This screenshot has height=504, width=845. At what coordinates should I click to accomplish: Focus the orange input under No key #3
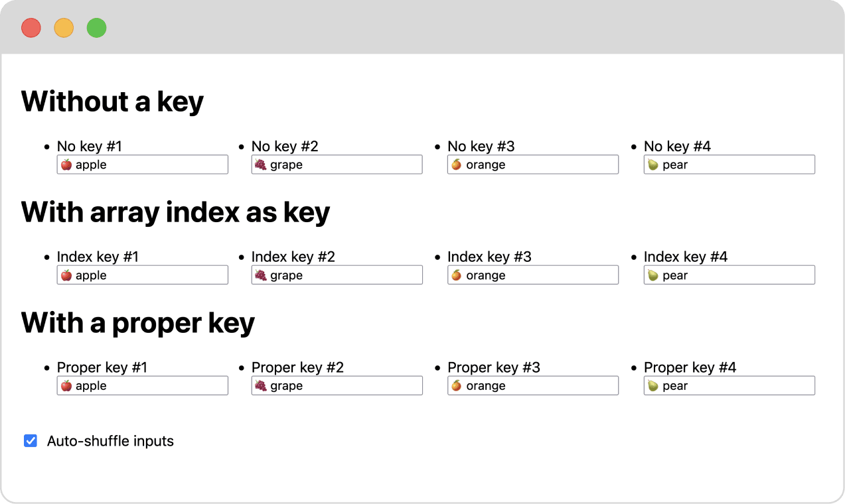[532, 164]
